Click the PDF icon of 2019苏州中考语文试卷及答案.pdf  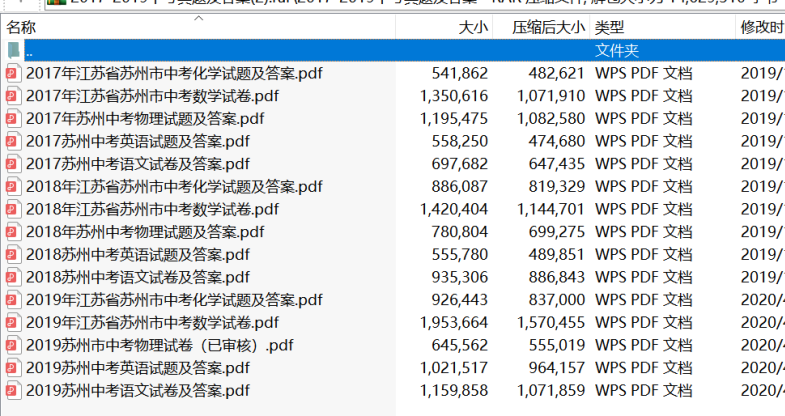12,390
